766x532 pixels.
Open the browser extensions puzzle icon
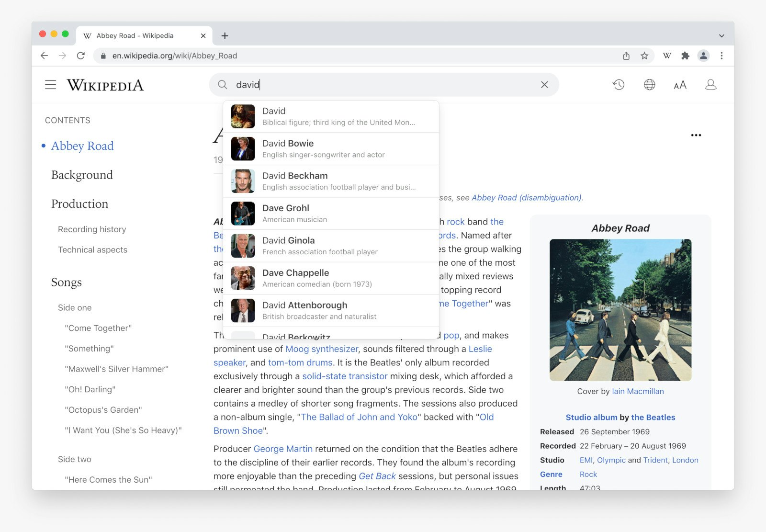[685, 56]
